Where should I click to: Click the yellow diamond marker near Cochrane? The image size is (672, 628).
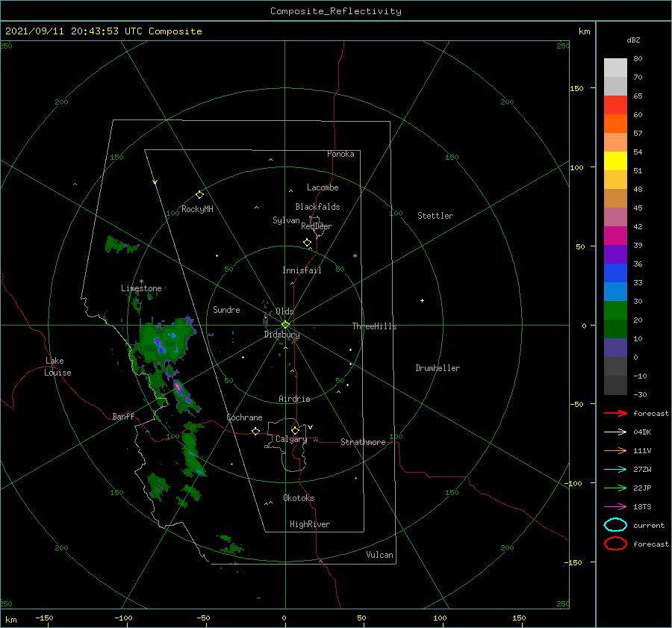click(255, 432)
